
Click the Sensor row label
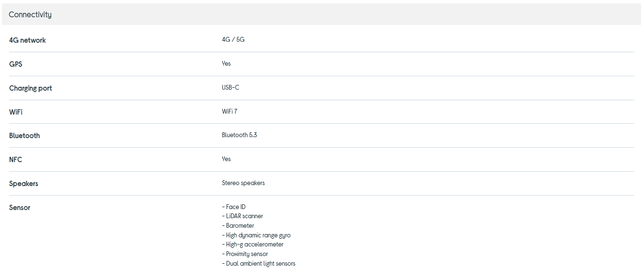point(20,208)
